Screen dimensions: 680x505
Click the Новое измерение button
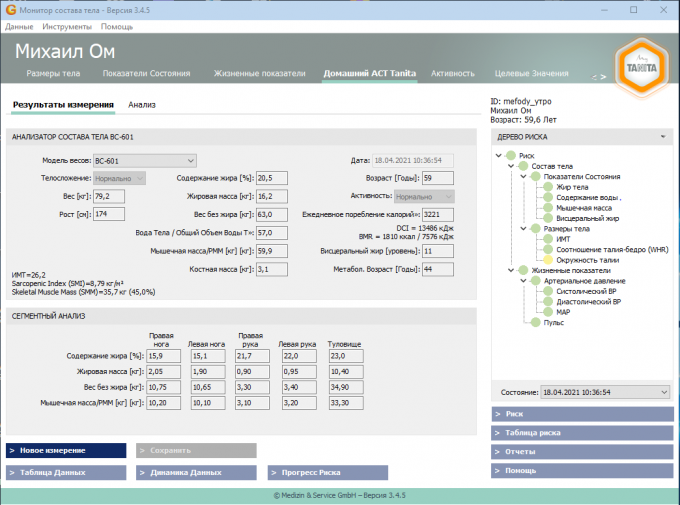pos(66,451)
